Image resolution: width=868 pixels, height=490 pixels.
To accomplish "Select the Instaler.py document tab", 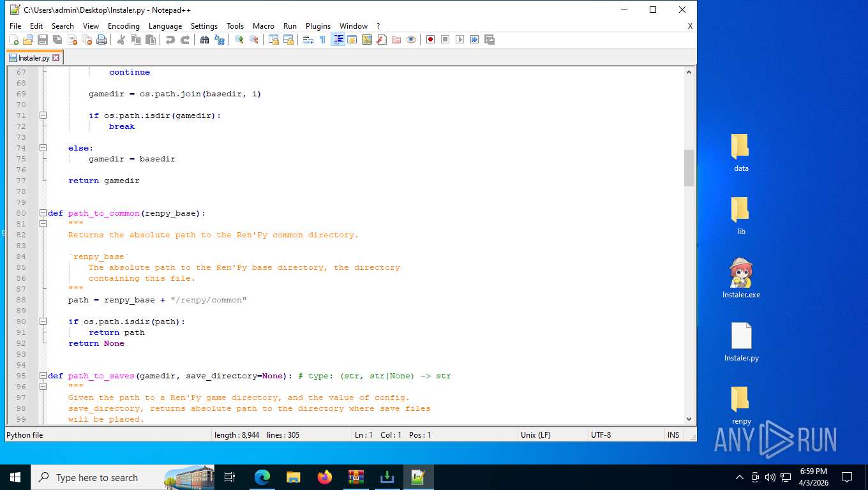I will 34,57.
